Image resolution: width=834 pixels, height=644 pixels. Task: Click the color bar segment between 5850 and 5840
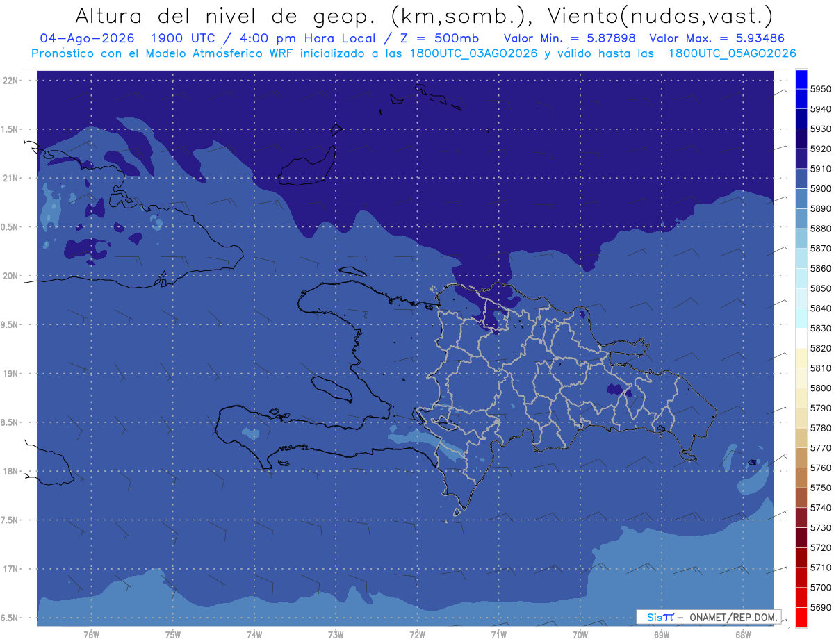coord(801,298)
